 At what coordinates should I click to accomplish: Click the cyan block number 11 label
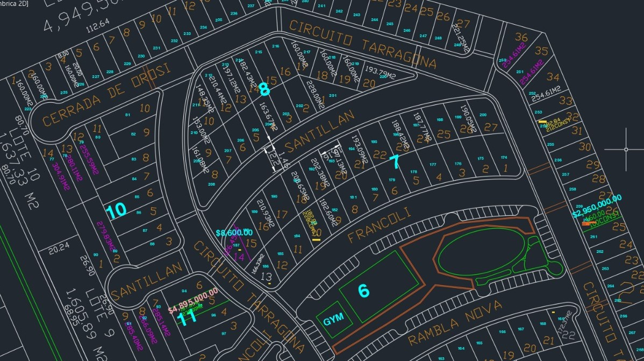tap(188, 317)
